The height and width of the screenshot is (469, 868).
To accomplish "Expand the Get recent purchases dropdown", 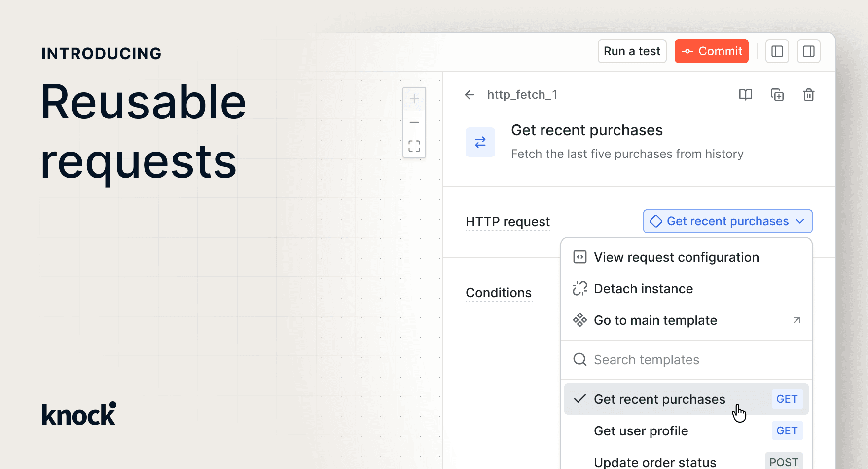I will [x=727, y=221].
